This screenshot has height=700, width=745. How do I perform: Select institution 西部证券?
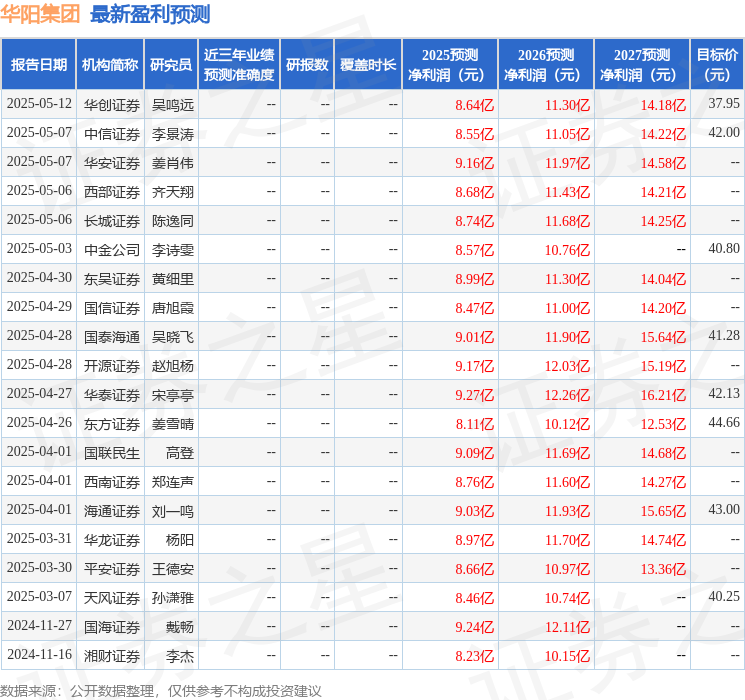coord(112,192)
